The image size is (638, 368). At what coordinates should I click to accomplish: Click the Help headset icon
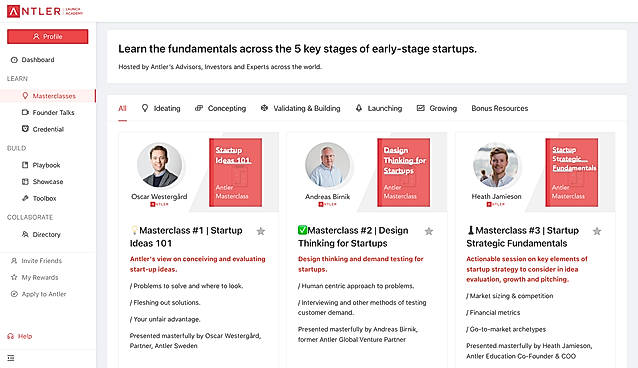11,336
